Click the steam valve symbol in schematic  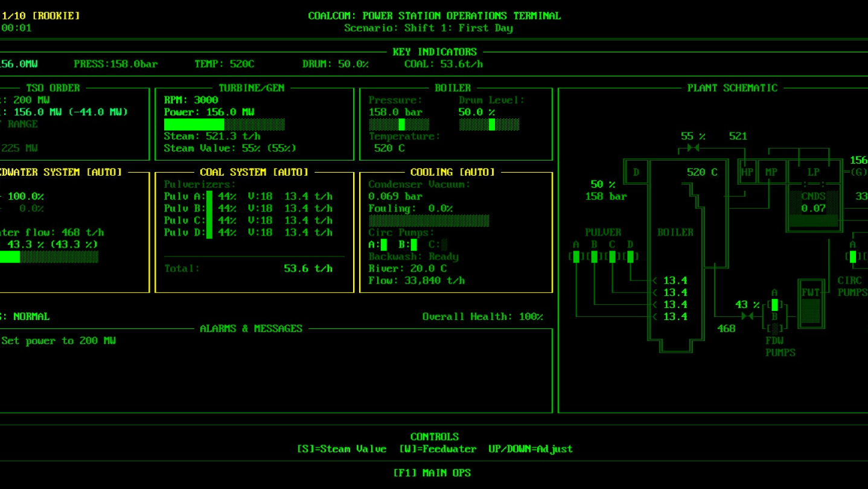[694, 148]
